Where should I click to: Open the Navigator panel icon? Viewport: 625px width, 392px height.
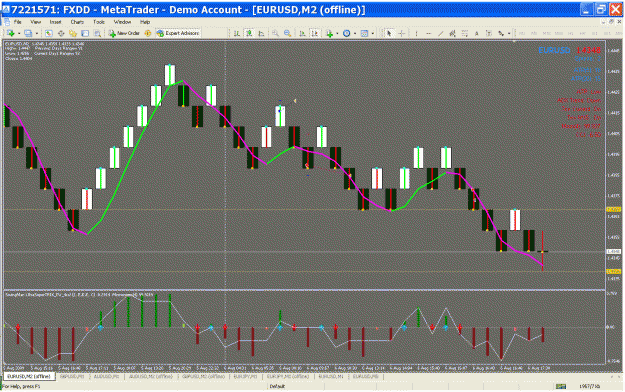pyautogui.click(x=73, y=33)
